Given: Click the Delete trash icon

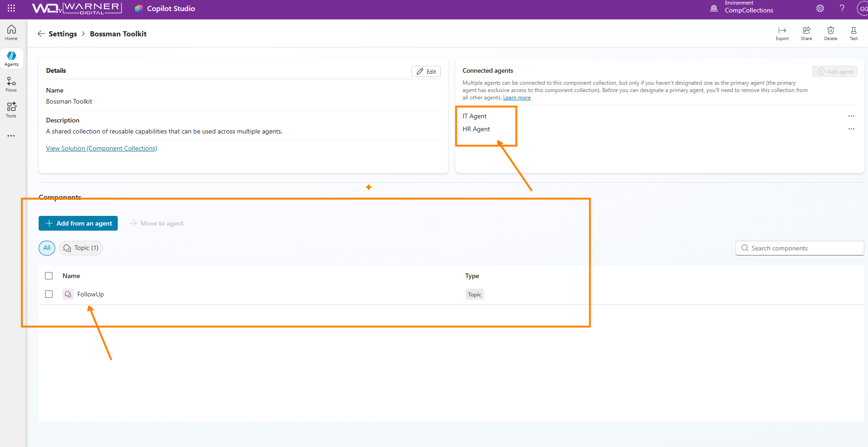Looking at the screenshot, I should [830, 33].
